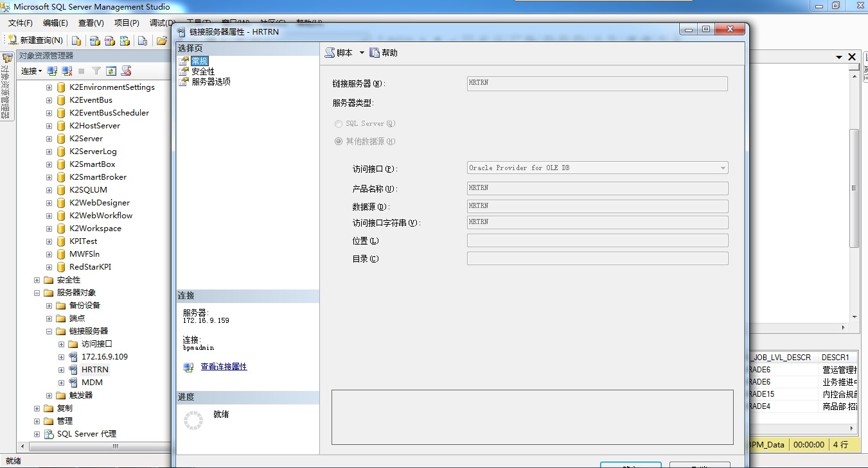
Task: Close the document tab with X
Action: [x=852, y=57]
